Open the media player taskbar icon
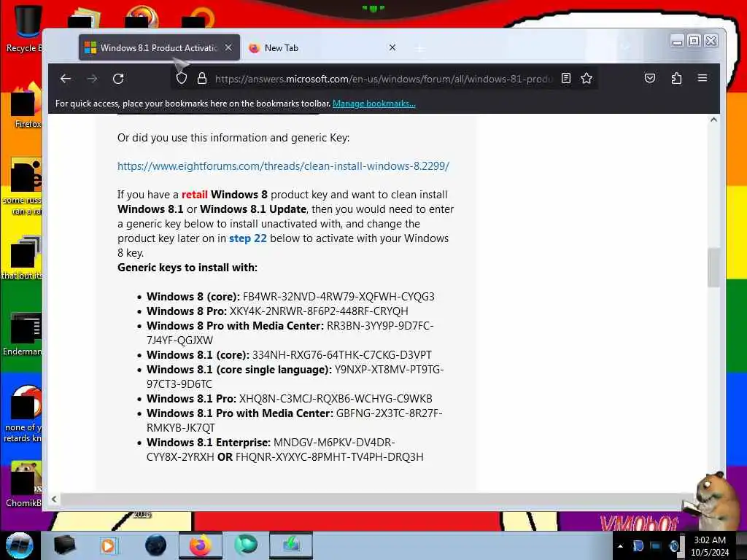The height and width of the screenshot is (560, 747). (x=108, y=545)
